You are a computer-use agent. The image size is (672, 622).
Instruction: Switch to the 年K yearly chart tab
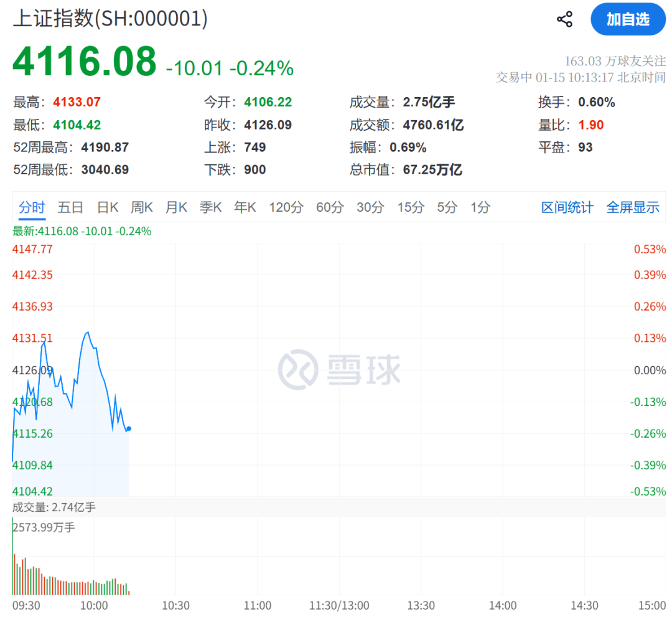(x=245, y=207)
